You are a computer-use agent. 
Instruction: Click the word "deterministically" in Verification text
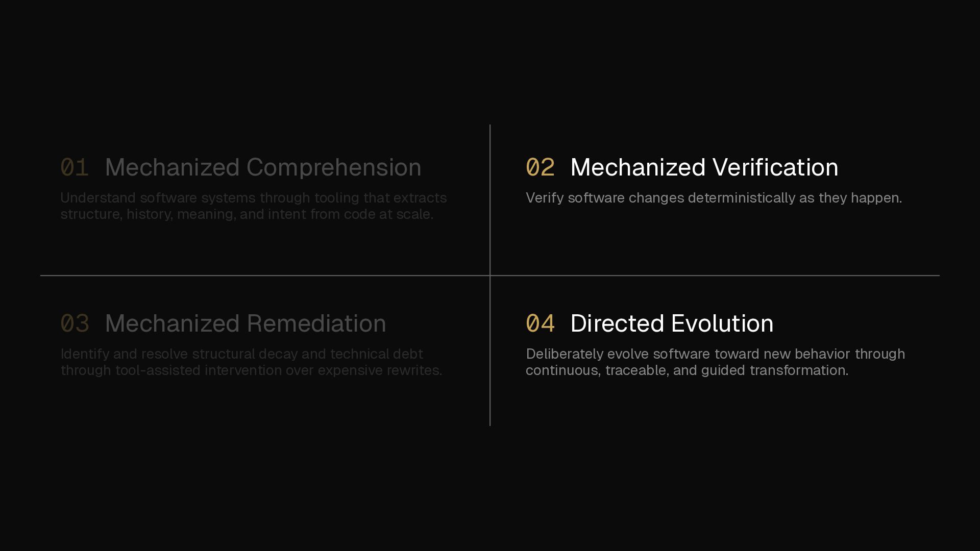tap(741, 198)
